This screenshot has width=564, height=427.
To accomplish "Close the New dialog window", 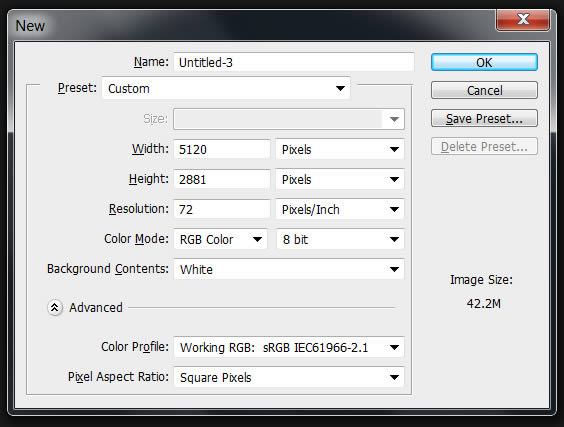I will (x=523, y=20).
